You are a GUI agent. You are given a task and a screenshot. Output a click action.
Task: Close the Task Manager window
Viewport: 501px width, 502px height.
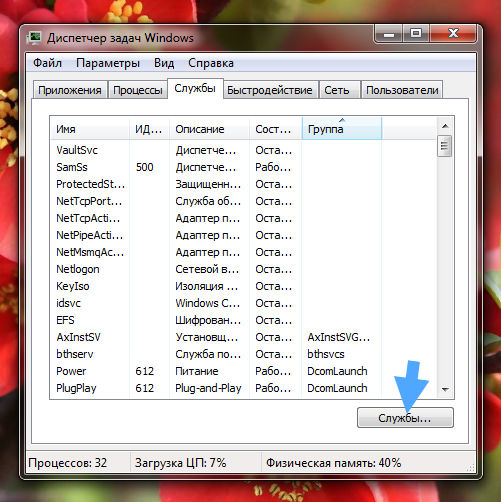click(x=453, y=34)
